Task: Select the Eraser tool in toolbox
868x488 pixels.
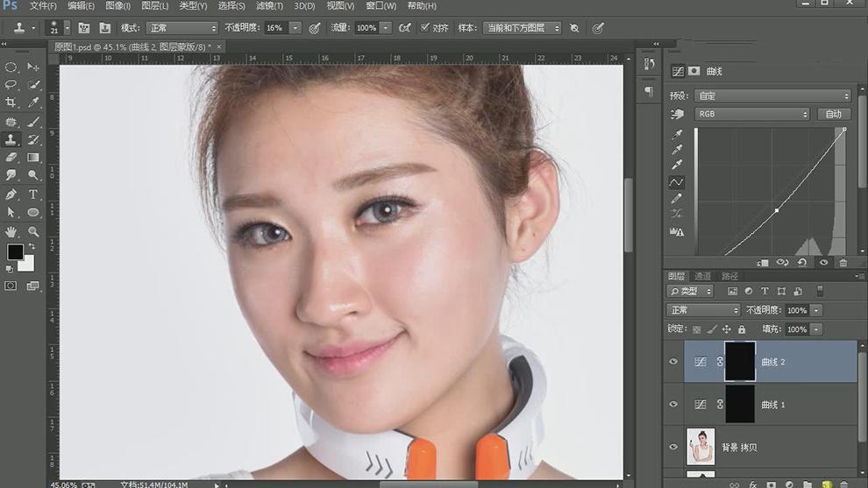Action: [11, 158]
